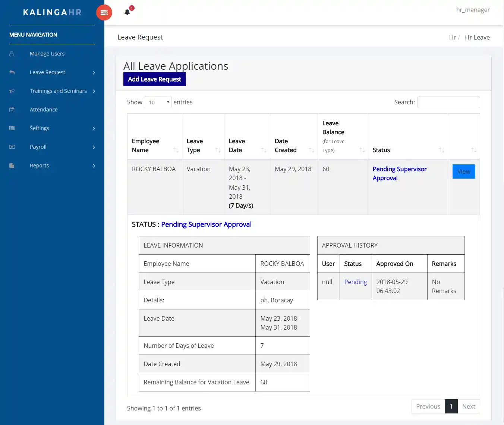Click 'LEAVE INFORMATION' table heading

tap(173, 245)
